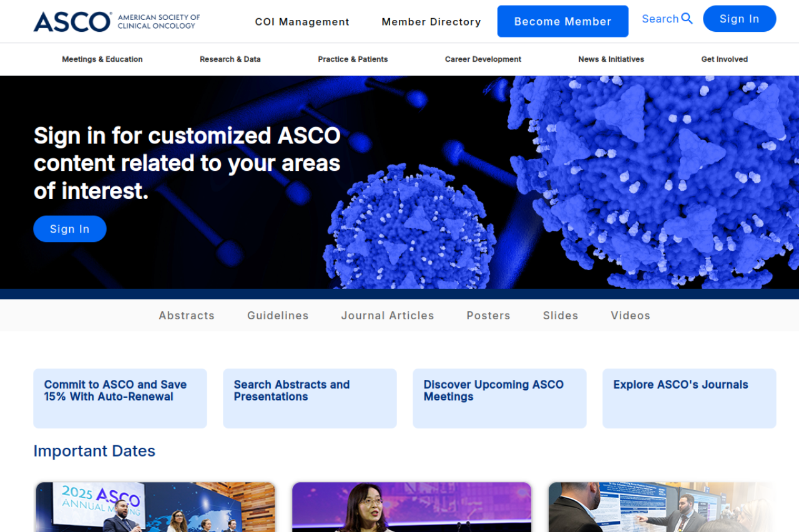Click the 2025 ASCO Annual Meeting photo thumbnail

(x=155, y=507)
